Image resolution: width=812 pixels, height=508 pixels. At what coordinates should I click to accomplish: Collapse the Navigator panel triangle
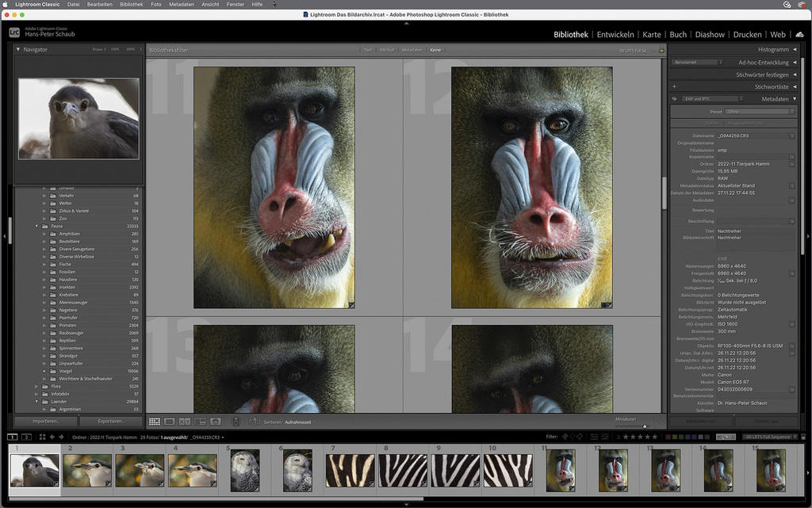(x=18, y=50)
